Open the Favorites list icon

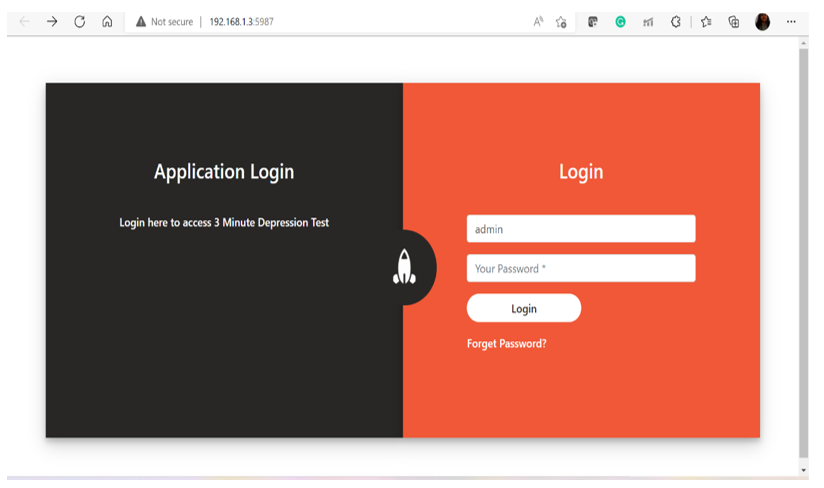click(x=706, y=21)
